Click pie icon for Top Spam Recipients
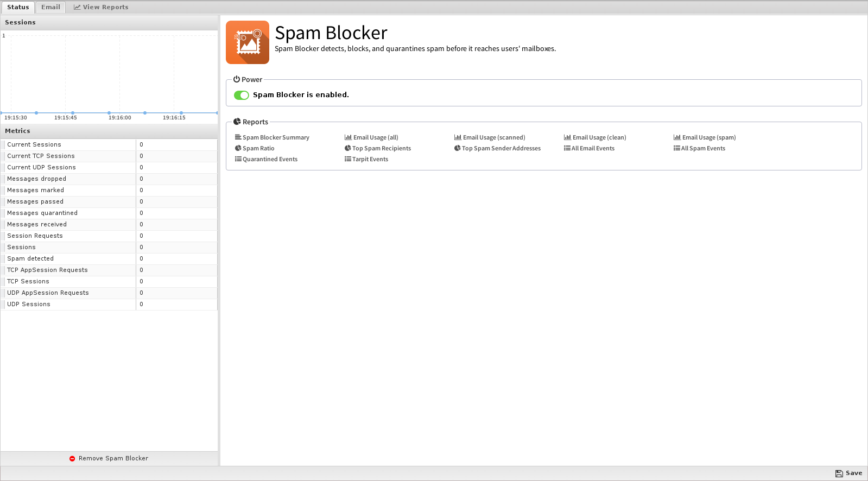 tap(347, 148)
